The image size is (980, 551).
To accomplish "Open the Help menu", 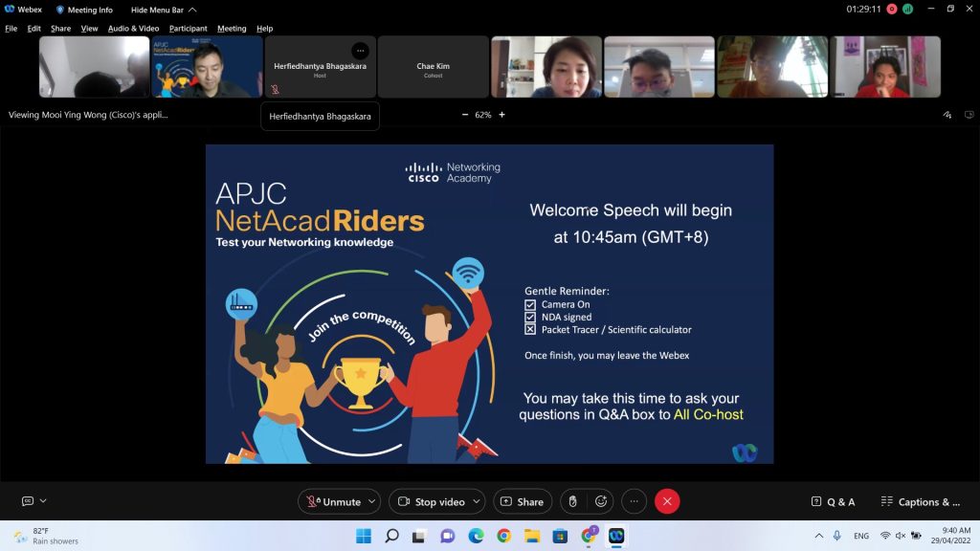I will coord(264,29).
